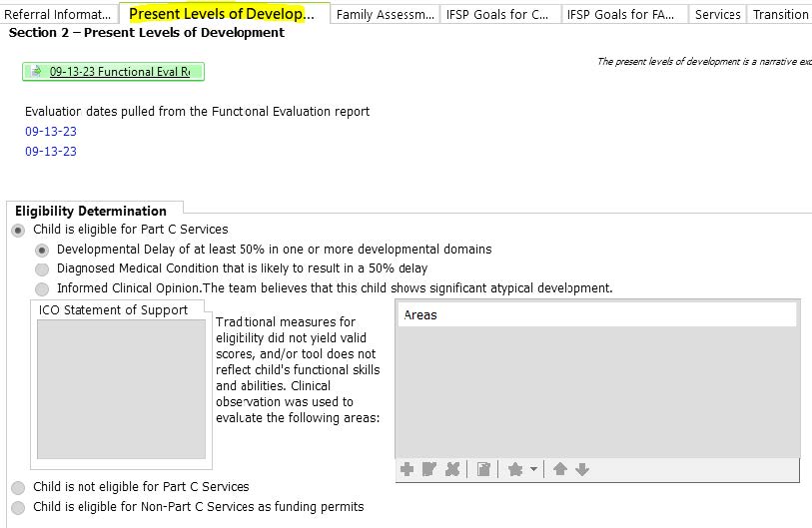
Task: Select Child is not eligible for Part C
Action: point(18,487)
